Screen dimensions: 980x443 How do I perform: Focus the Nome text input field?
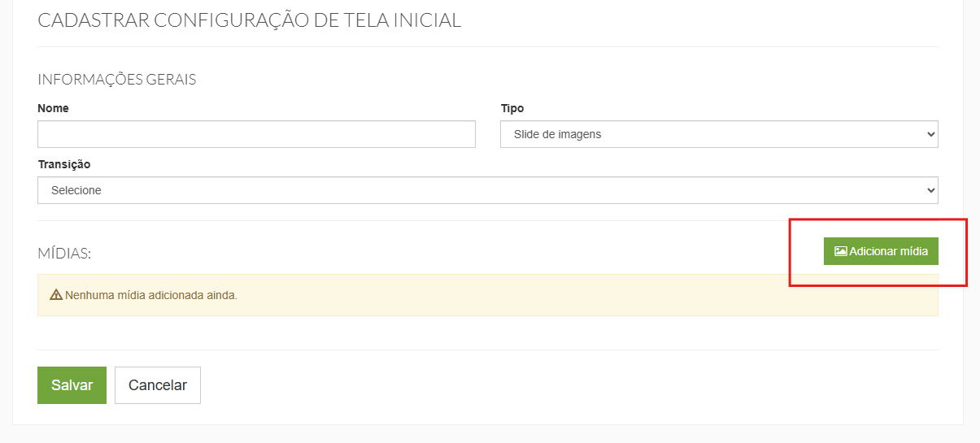pyautogui.click(x=256, y=134)
